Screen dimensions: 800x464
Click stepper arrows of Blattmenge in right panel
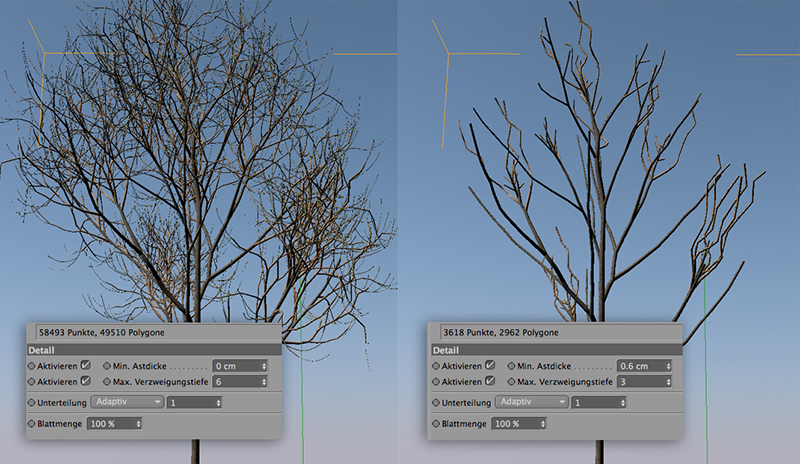coord(542,424)
